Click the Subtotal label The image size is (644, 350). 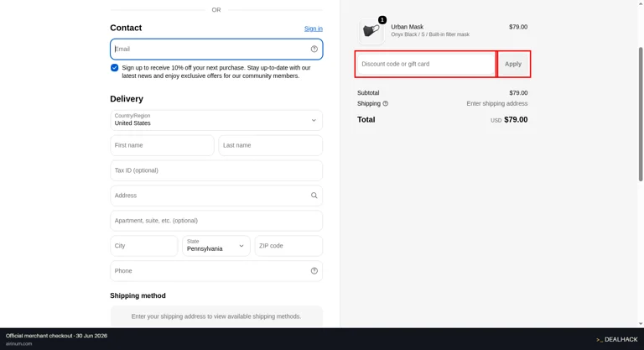coord(368,93)
